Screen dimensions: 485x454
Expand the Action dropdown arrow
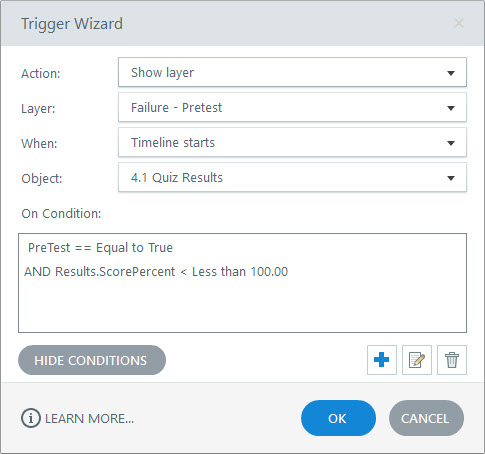pos(451,73)
